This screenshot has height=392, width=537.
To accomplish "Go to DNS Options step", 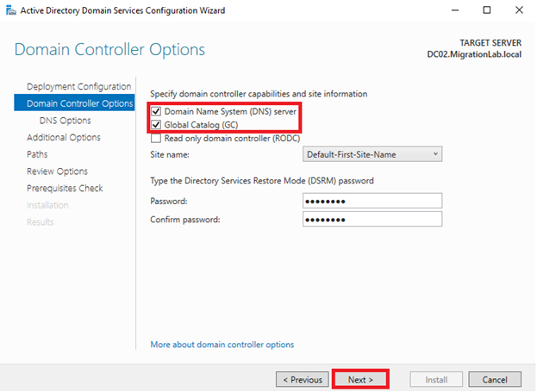I will 65,121.
